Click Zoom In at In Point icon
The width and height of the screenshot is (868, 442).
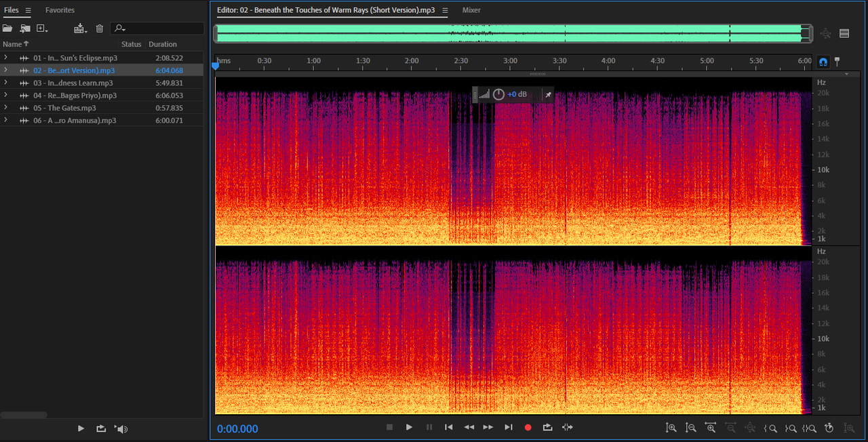[x=770, y=428]
